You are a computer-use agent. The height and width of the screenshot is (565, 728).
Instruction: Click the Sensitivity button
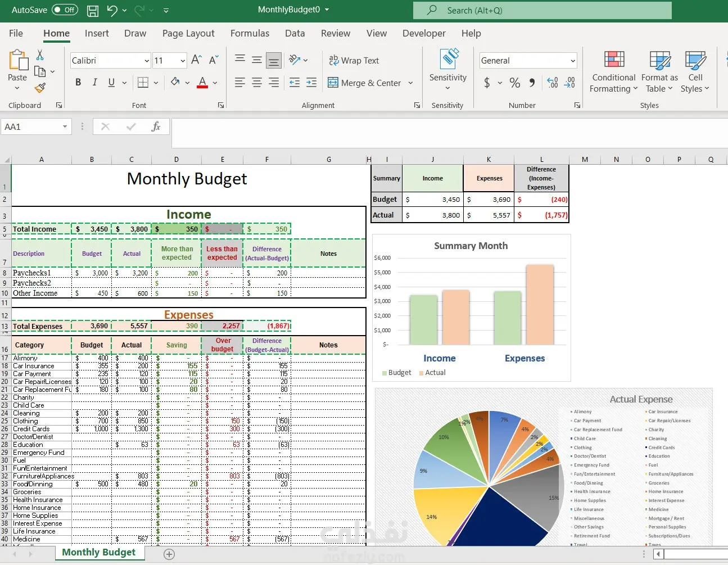(x=448, y=70)
